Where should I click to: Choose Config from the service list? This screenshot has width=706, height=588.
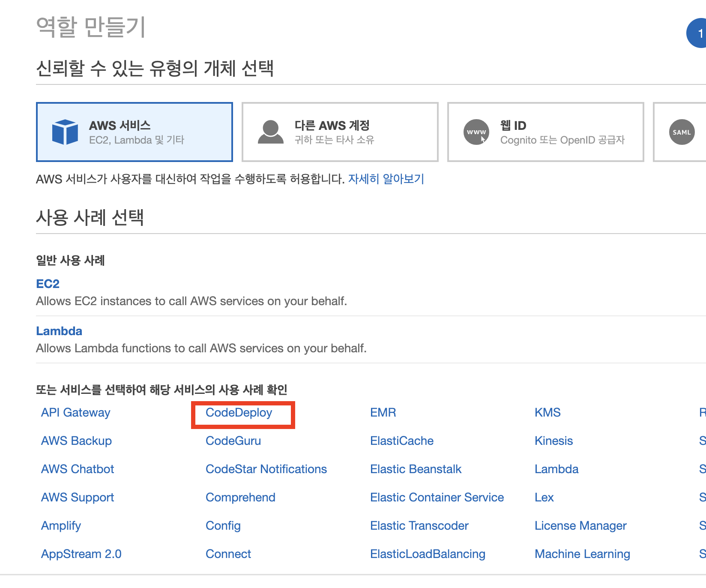pos(223,525)
